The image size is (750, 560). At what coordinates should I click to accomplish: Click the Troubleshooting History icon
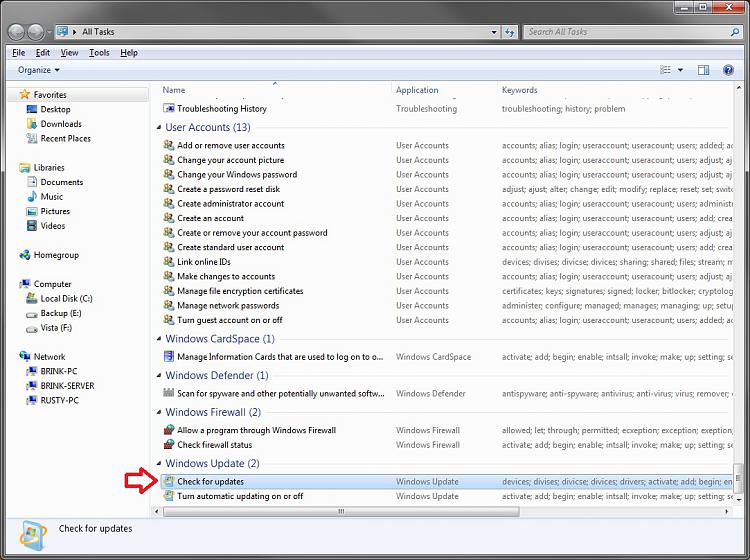(168, 109)
